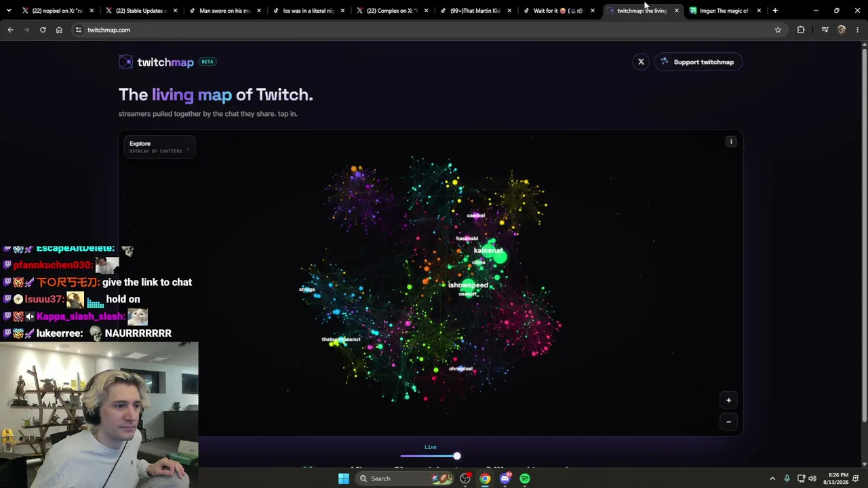Open the Chrome three-dot menu
Screen dimensions: 868x488
click(858, 30)
